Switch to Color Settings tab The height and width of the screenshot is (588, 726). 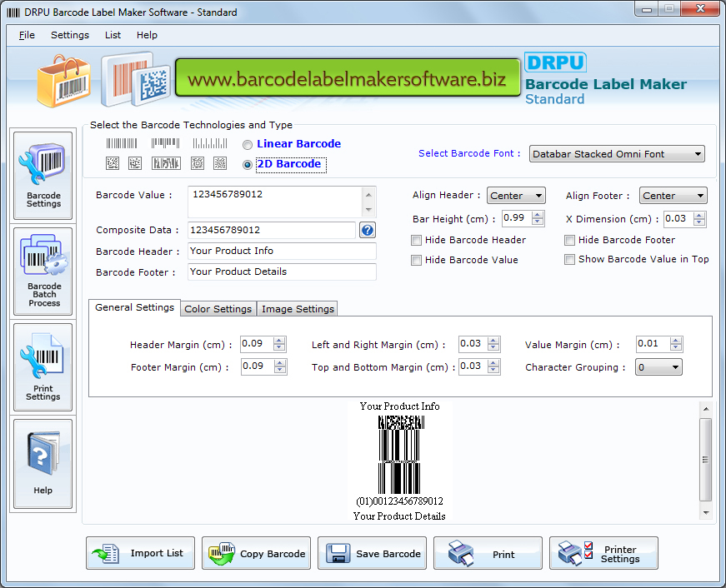tap(218, 309)
